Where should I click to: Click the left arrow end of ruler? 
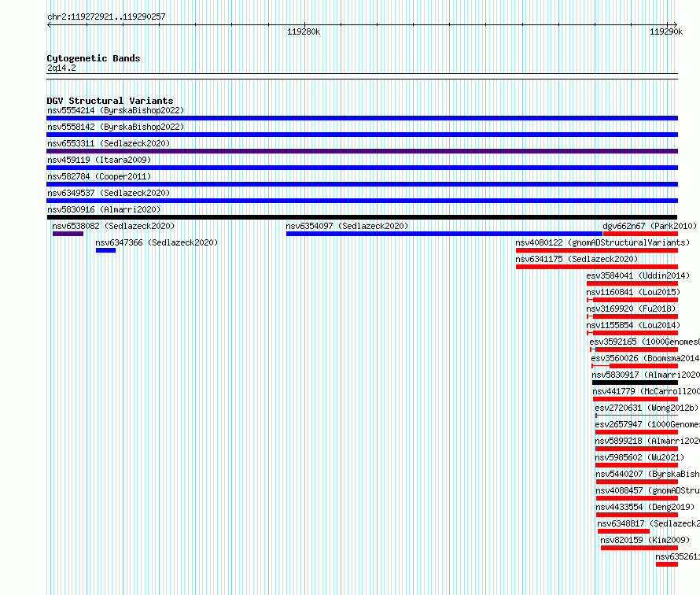[x=49, y=25]
